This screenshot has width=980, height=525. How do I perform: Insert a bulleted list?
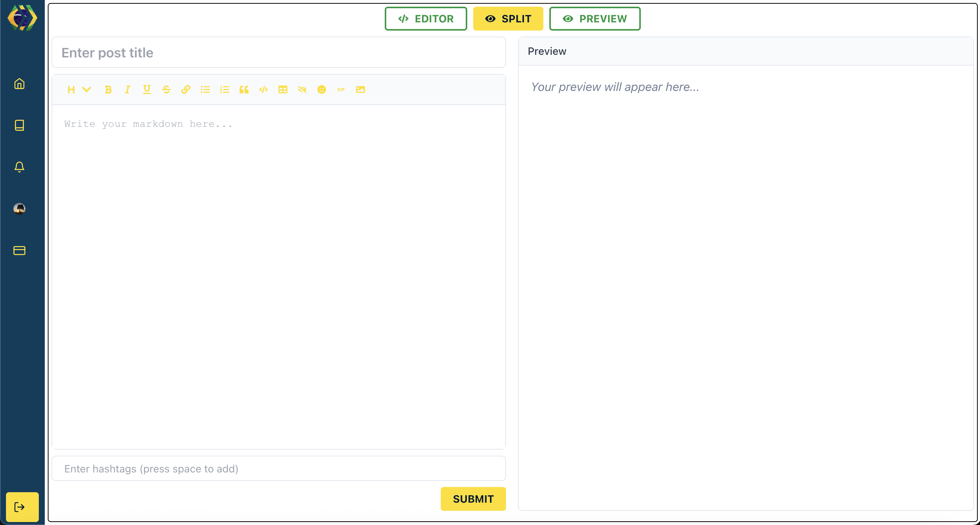(x=205, y=90)
